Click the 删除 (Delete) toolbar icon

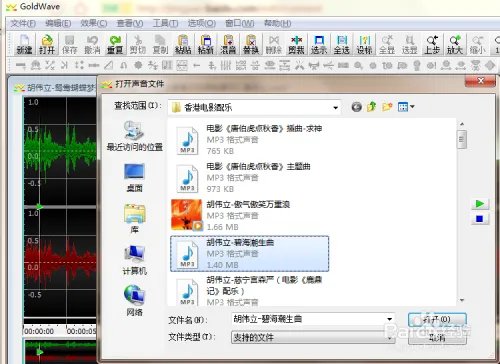pos(274,44)
